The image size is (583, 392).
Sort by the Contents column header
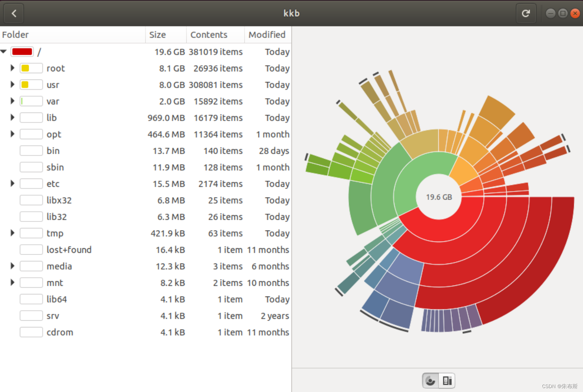point(209,35)
